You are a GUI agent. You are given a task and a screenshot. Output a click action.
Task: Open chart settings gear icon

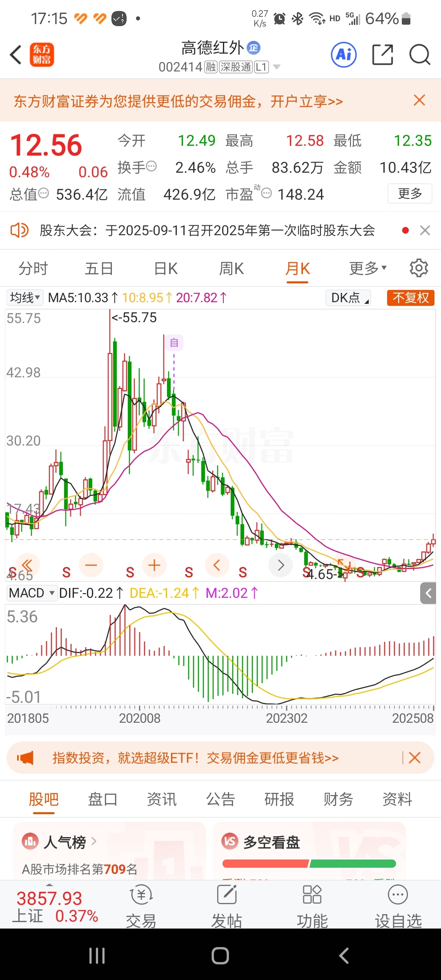pyautogui.click(x=419, y=268)
